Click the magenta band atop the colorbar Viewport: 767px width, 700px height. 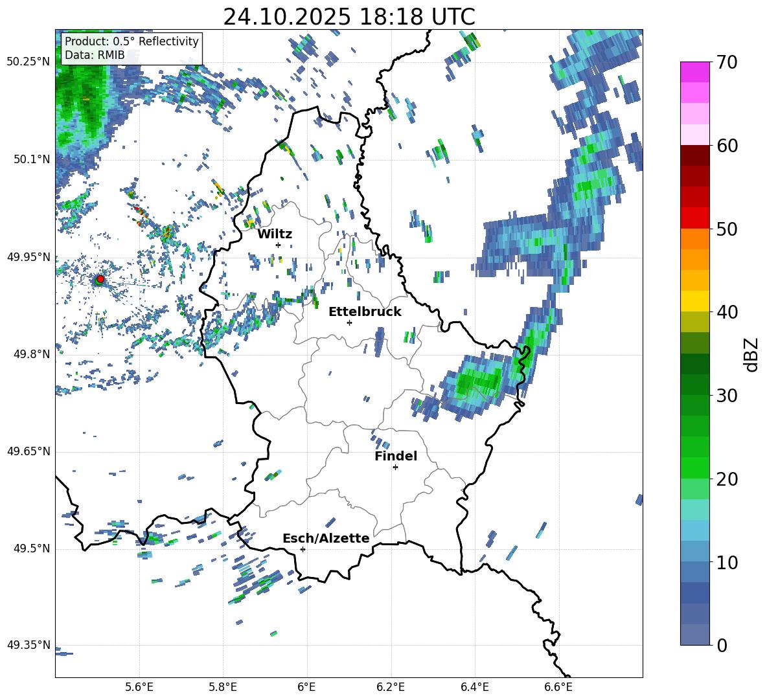(x=694, y=72)
